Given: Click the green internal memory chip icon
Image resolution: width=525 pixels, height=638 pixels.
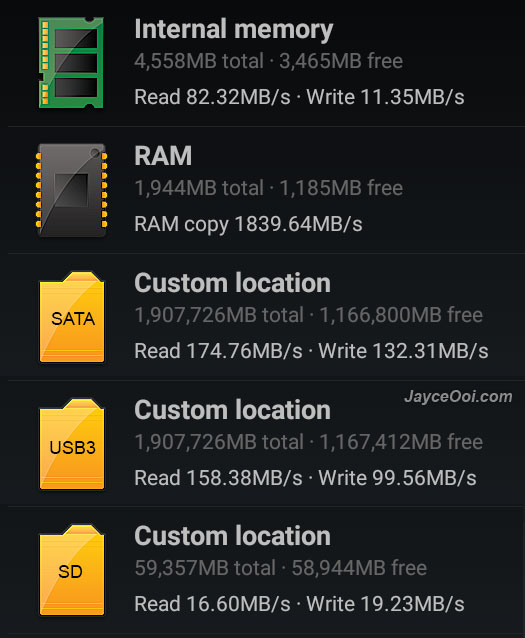Looking at the screenshot, I should point(71,63).
